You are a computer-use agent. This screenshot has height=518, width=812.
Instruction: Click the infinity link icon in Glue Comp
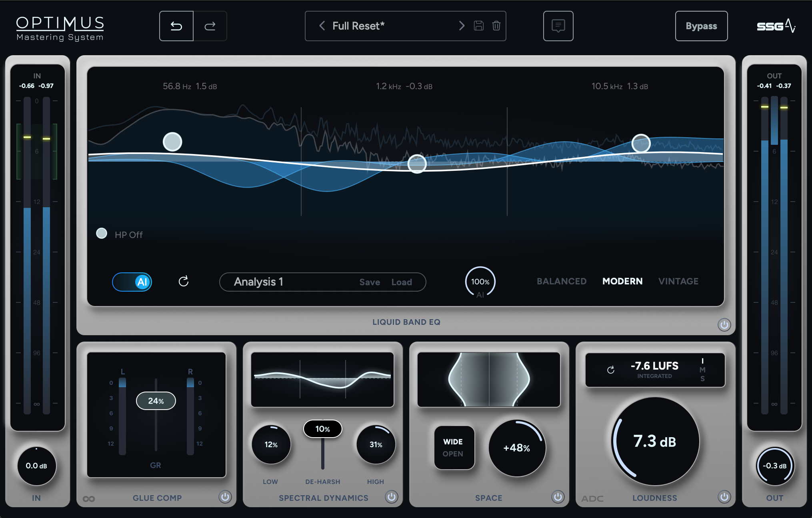click(x=90, y=498)
